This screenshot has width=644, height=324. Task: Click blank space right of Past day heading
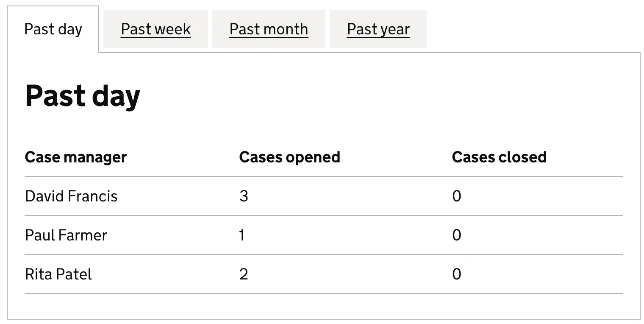click(381, 96)
